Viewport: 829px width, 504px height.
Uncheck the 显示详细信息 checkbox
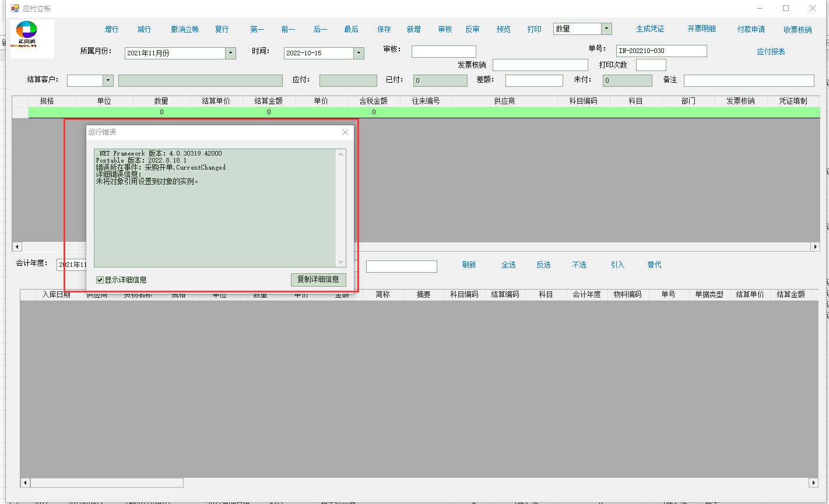[100, 280]
